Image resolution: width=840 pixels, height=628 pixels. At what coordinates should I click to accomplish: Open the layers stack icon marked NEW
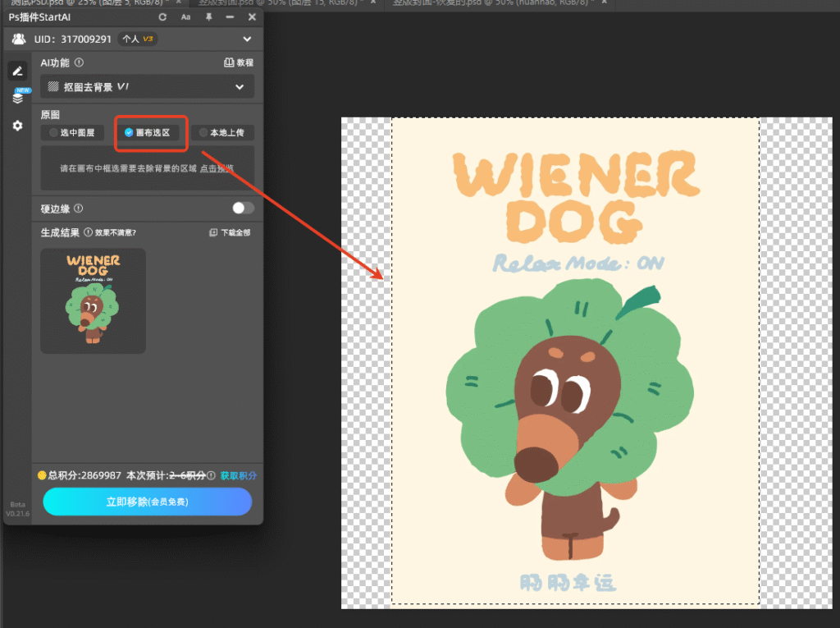pos(17,98)
